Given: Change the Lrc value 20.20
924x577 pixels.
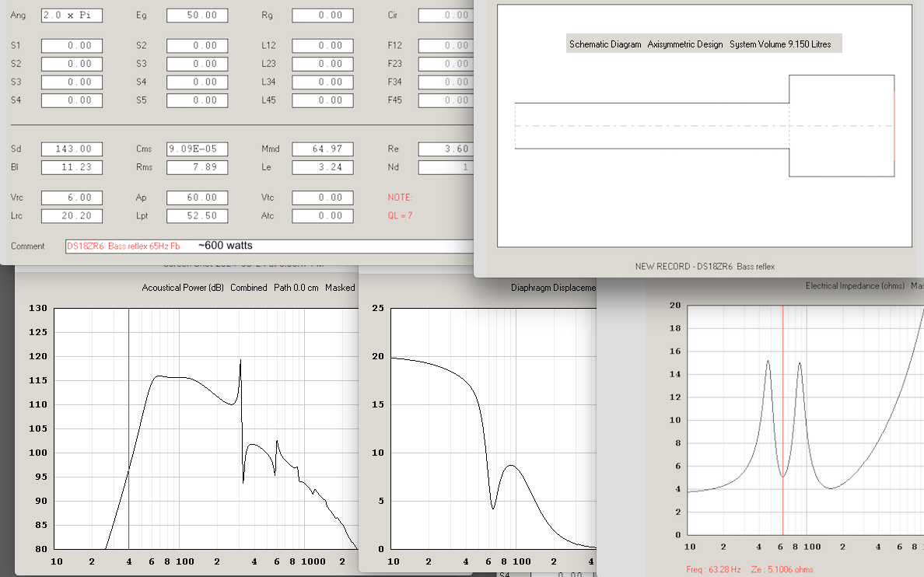Looking at the screenshot, I should [x=72, y=215].
